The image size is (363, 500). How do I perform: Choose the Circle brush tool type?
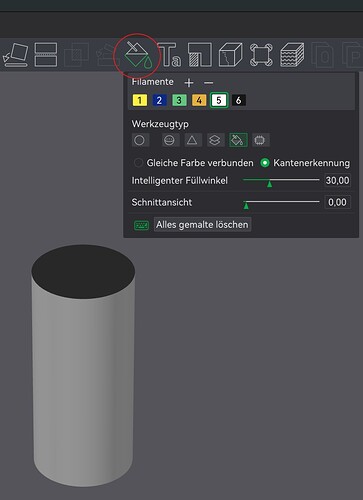coord(139,140)
